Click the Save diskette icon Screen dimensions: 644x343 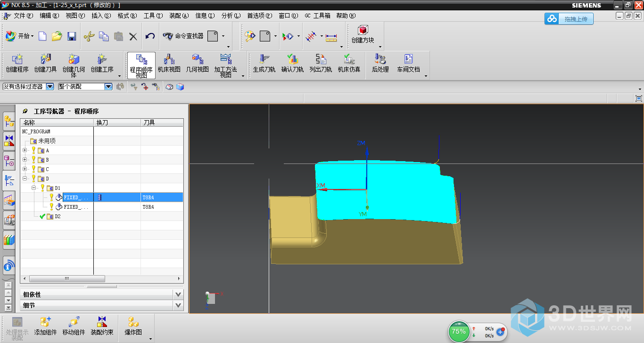tap(72, 36)
